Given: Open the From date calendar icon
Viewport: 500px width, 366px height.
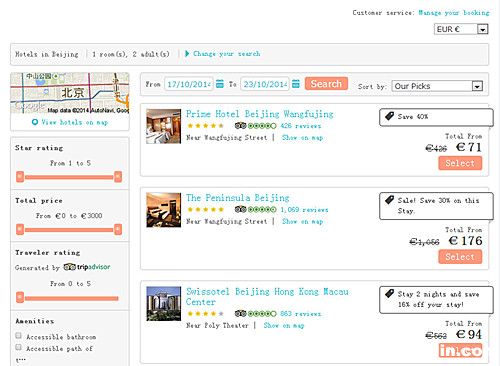Looking at the screenshot, I should click(x=220, y=84).
